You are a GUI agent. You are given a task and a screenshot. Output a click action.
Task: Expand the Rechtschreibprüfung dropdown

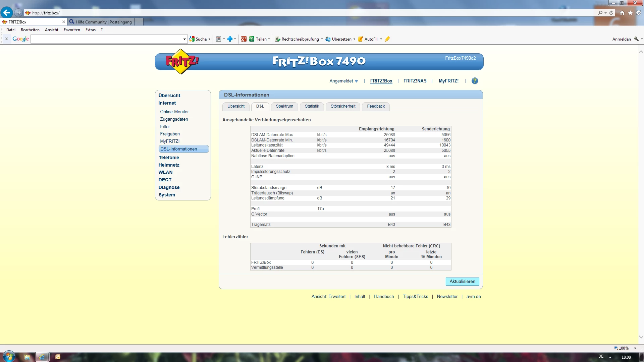pyautogui.click(x=322, y=39)
